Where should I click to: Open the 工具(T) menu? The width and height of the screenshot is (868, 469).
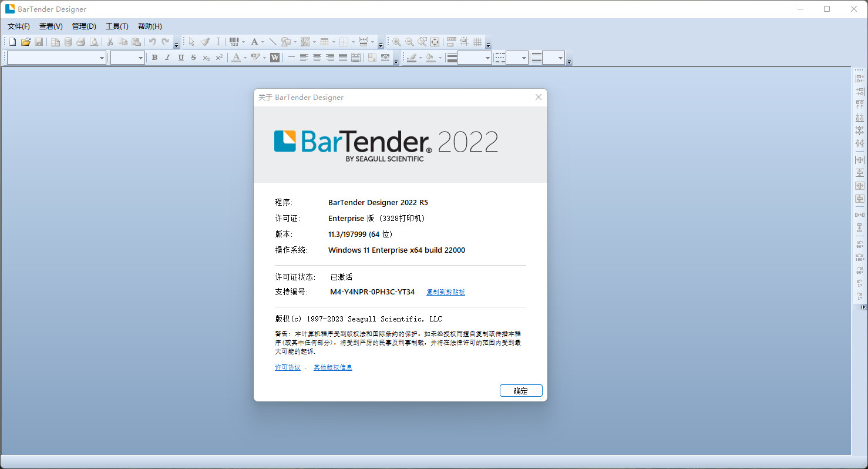tap(117, 26)
